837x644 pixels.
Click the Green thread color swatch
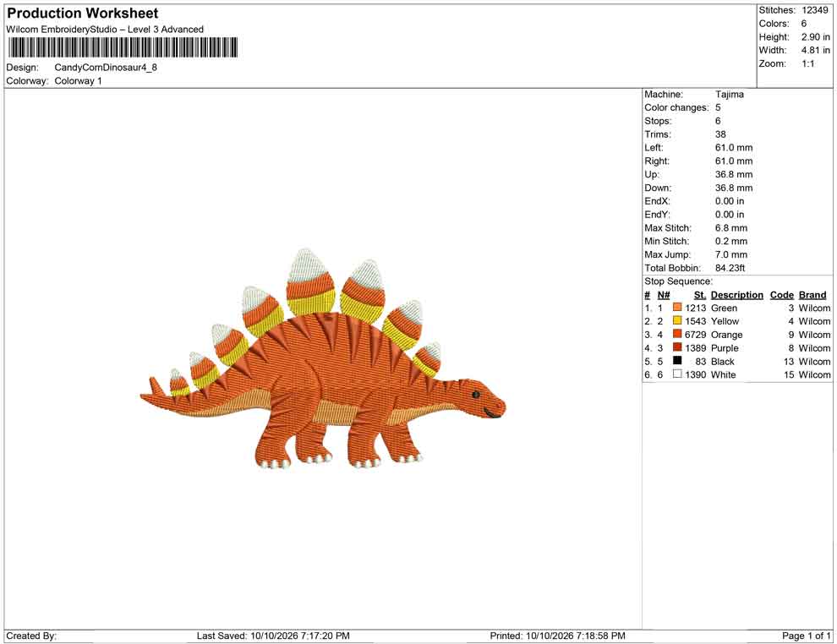click(677, 308)
